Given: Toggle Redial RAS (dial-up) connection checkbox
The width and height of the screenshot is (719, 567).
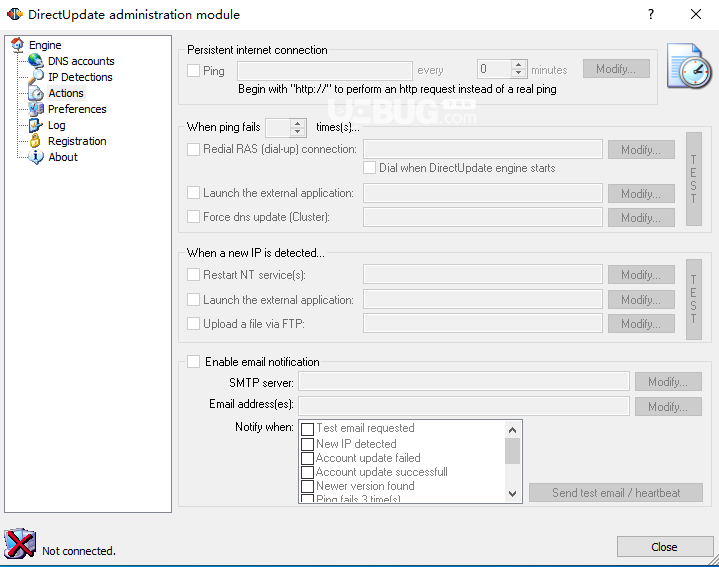Looking at the screenshot, I should pyautogui.click(x=194, y=149).
